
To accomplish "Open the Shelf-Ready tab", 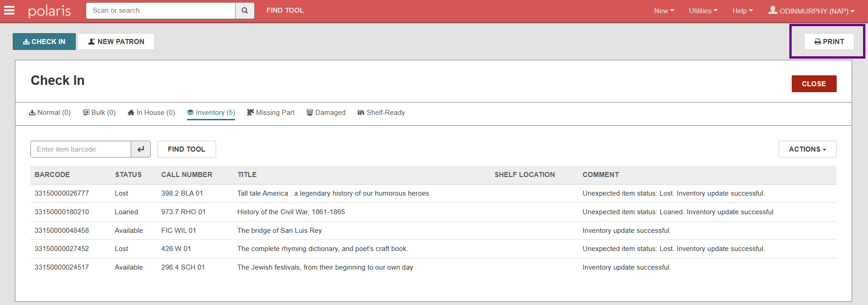I will (x=381, y=113).
